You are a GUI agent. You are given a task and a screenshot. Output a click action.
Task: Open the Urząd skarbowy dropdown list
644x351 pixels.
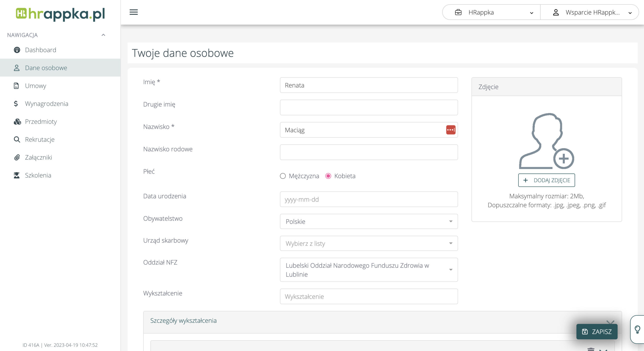[369, 243]
